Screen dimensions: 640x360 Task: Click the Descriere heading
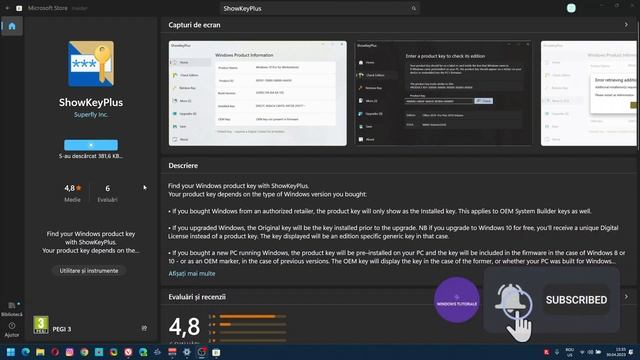[183, 165]
